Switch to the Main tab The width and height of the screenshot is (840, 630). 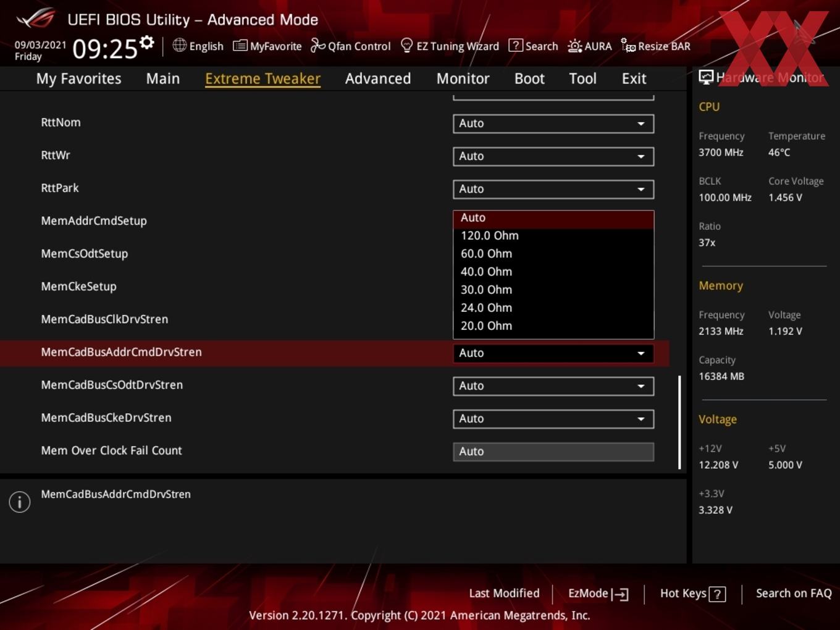pos(163,78)
